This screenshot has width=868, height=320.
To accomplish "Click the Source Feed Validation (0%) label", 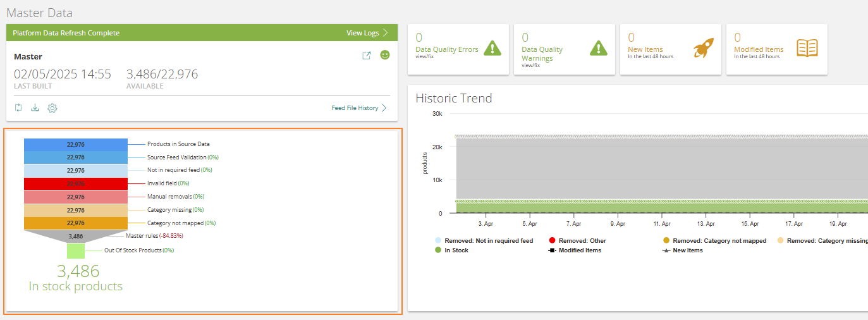I will point(183,157).
